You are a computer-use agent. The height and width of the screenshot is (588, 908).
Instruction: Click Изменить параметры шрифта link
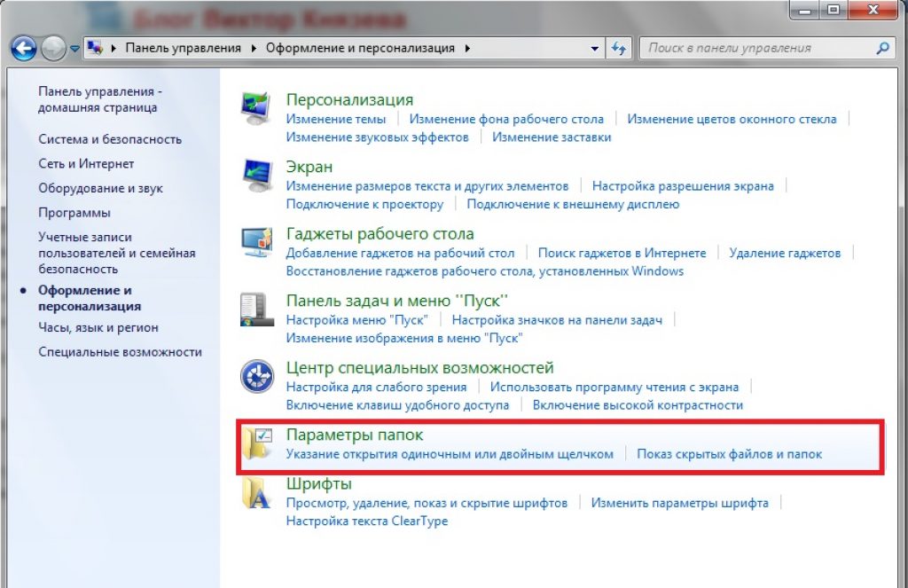tap(680, 503)
